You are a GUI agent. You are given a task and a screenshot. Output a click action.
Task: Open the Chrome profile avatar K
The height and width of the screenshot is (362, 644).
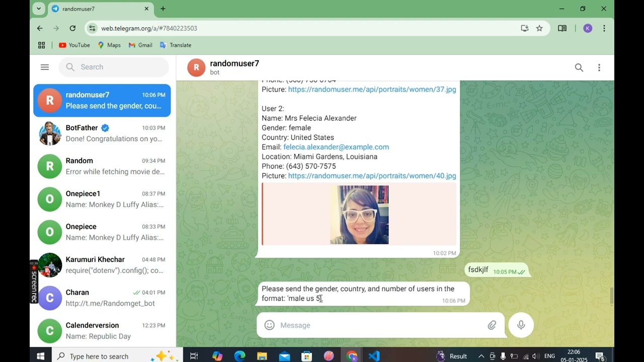(588, 28)
